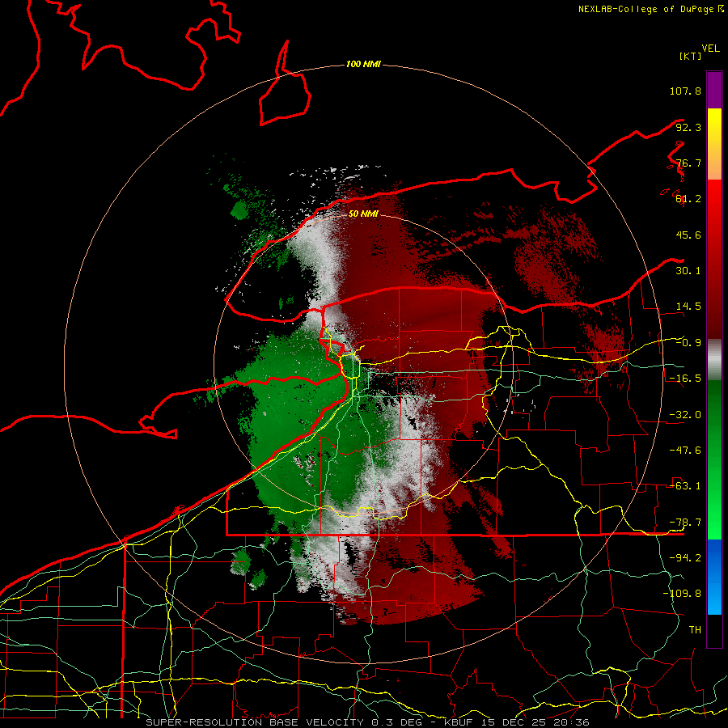This screenshot has height=728, width=728.
Task: Click the -109.8 velocity scale value
Action: click(682, 594)
